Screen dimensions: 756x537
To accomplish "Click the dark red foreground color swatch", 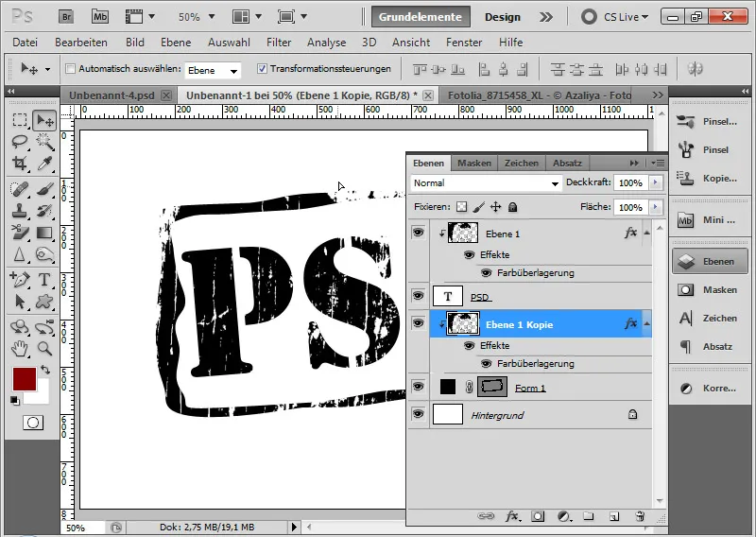I will (25, 379).
